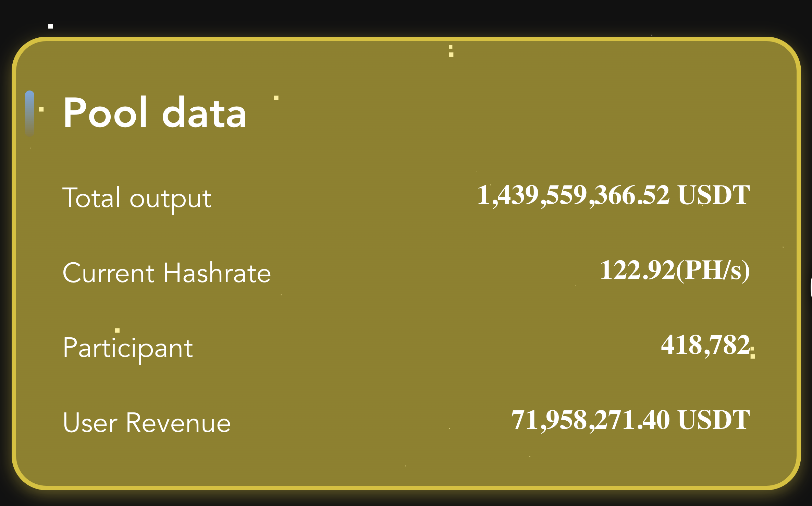Viewport: 812px width, 506px height.
Task: Select the Current Hashrate label
Action: pos(167,273)
